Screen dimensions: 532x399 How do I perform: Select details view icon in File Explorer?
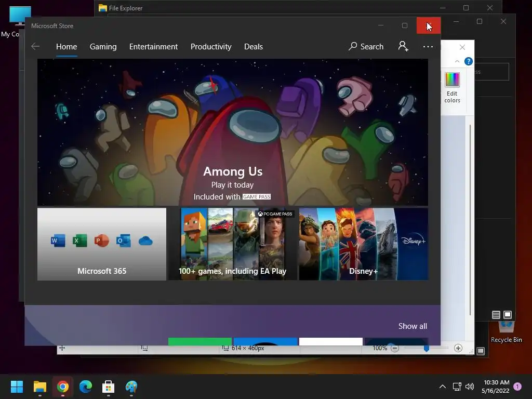(x=496, y=315)
